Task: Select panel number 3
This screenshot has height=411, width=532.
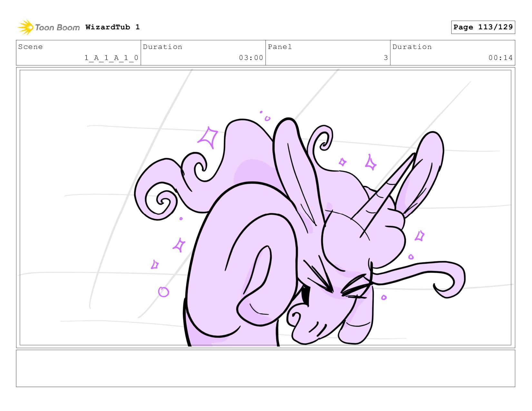Action: tap(386, 58)
